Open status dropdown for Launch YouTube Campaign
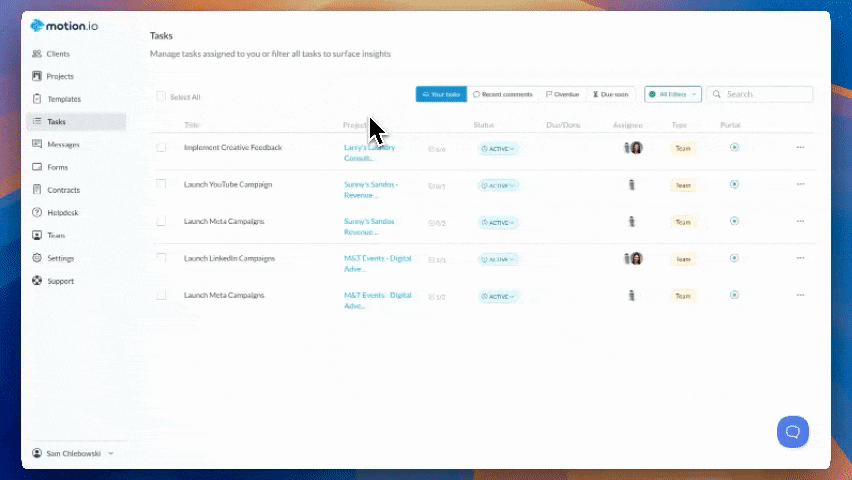 498,185
